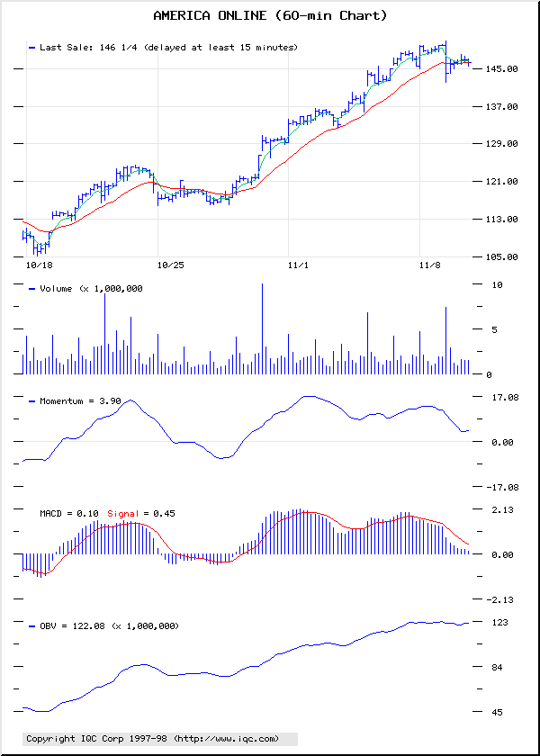Click the 105.00 price axis label
This screenshot has width=540, height=756.
[501, 257]
